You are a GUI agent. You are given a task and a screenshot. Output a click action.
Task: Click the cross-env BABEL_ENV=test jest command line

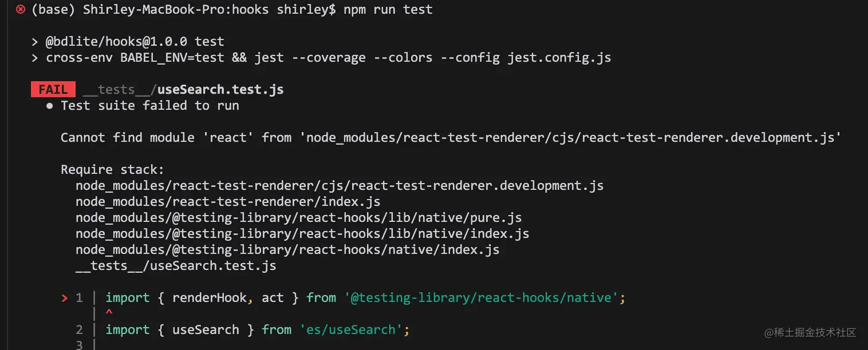tap(328, 57)
